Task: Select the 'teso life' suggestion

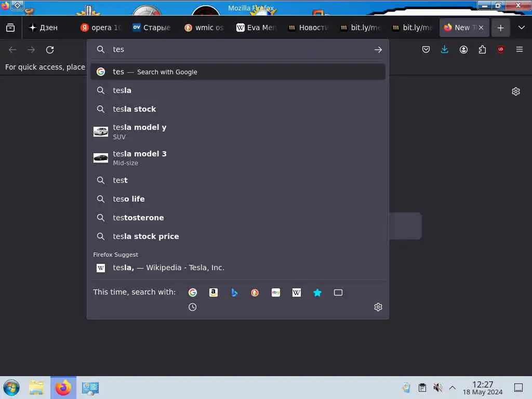Action: [x=238, y=199]
